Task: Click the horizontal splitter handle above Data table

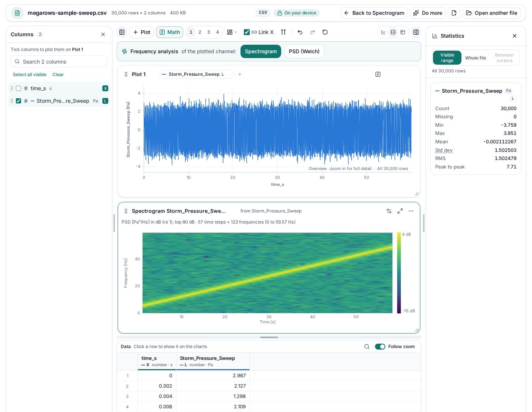Action: point(269,337)
